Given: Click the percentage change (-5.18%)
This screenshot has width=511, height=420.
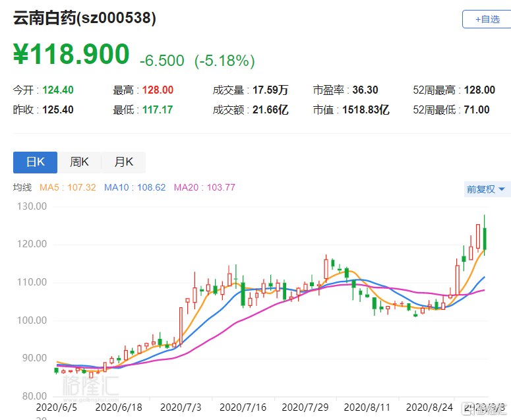Looking at the screenshot, I should [225, 61].
